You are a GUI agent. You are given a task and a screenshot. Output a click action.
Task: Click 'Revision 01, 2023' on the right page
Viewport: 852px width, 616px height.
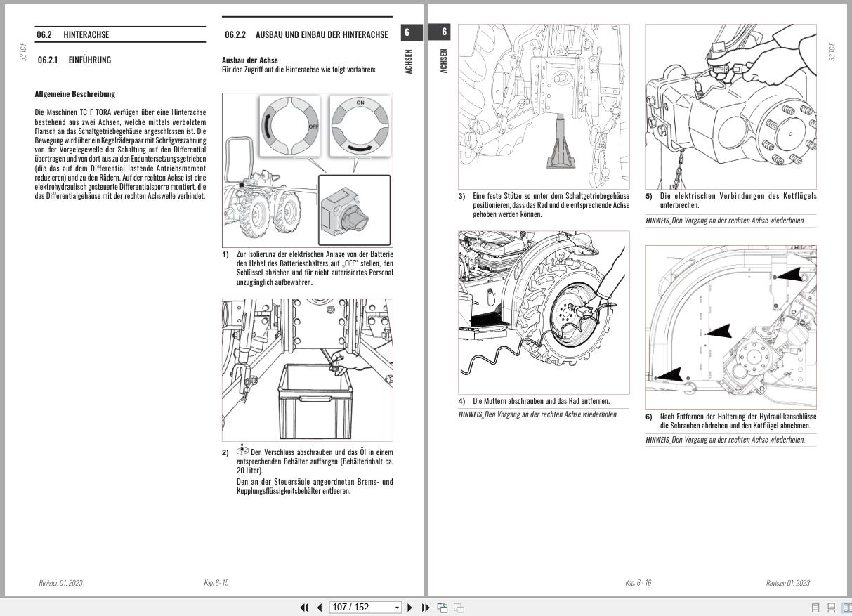click(787, 583)
